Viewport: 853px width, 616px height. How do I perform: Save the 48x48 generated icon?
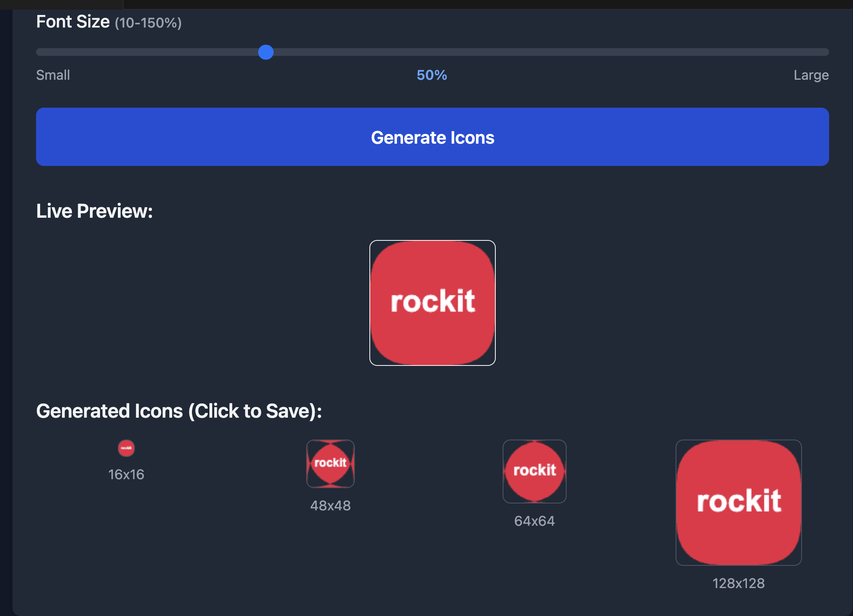(x=330, y=463)
